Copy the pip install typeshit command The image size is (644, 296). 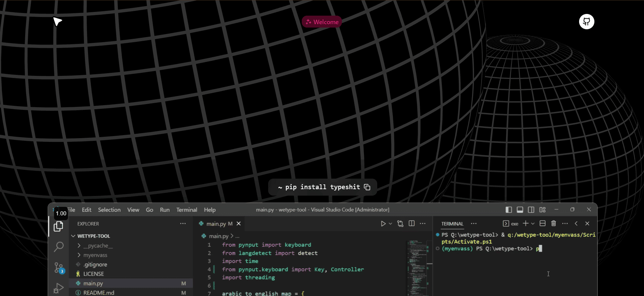click(367, 187)
